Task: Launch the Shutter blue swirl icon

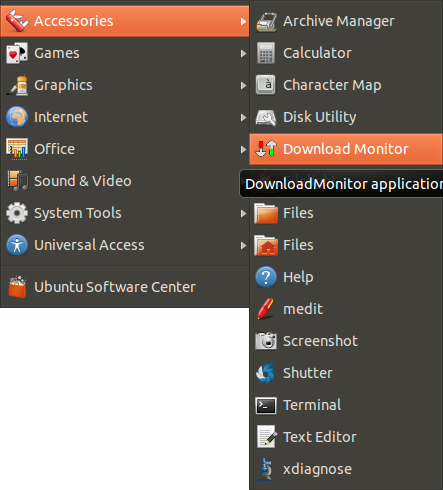Action: click(266, 373)
